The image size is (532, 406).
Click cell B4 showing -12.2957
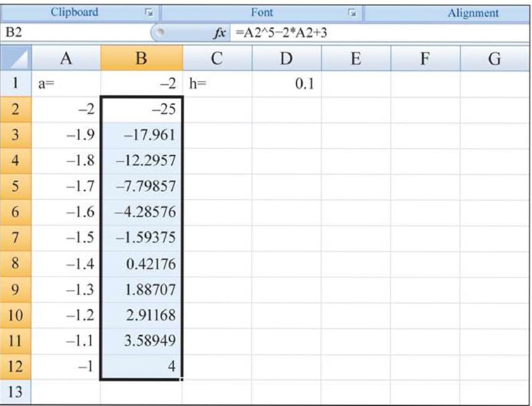tap(142, 160)
